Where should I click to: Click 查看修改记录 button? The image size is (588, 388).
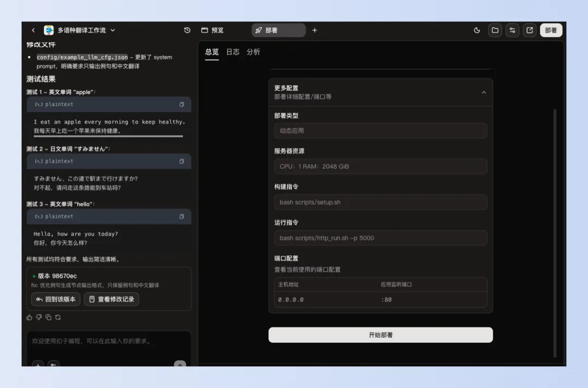(112, 299)
